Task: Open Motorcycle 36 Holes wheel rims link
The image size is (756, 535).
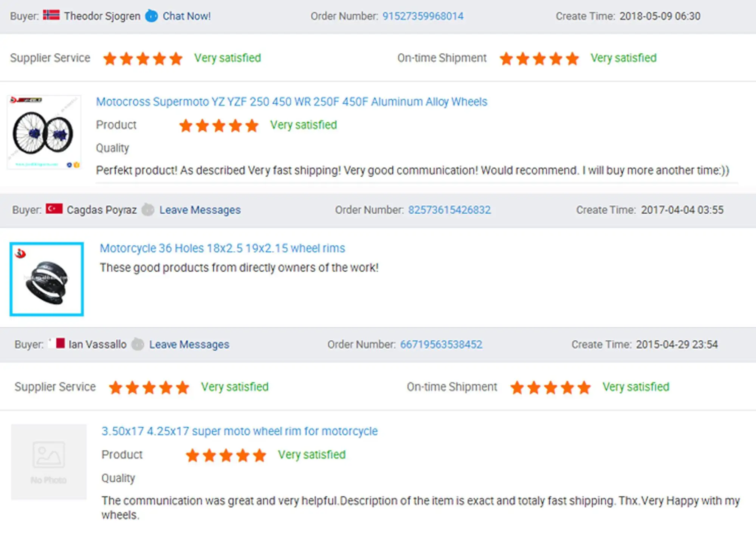Action: (x=222, y=248)
